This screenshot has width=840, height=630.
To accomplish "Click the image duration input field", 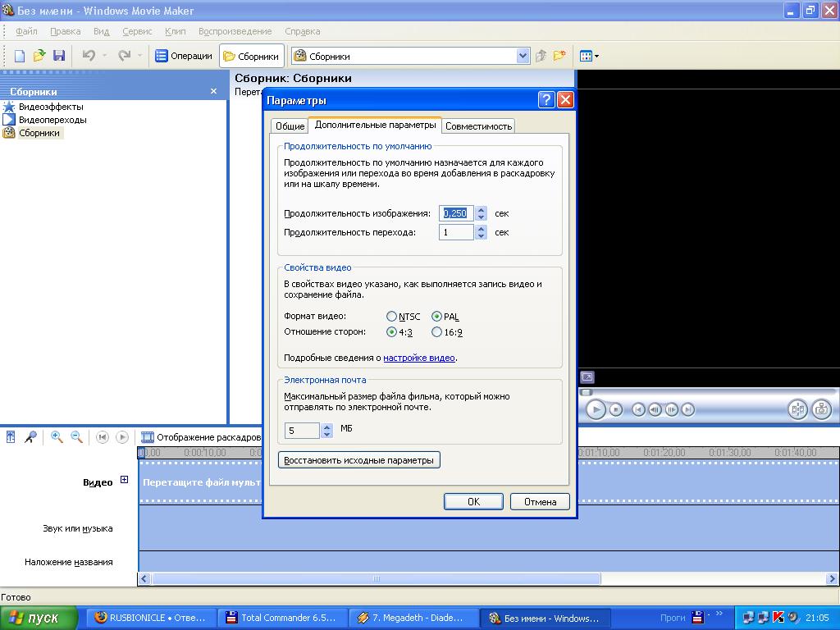I will pyautogui.click(x=456, y=213).
